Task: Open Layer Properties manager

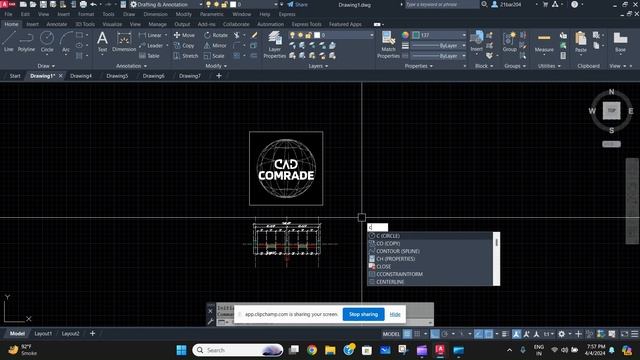Action: tap(275, 45)
